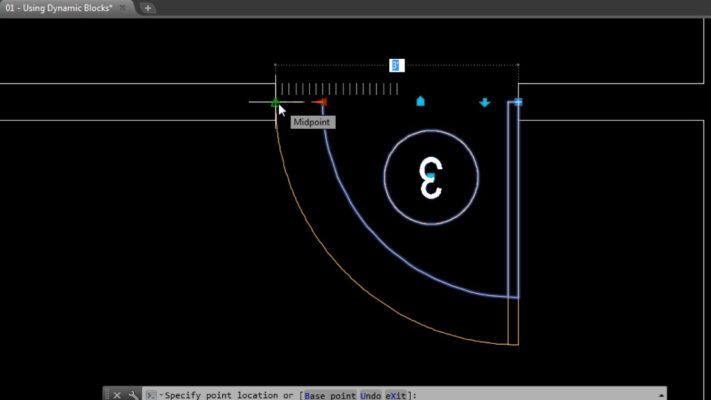711x400 pixels.
Task: Close the command line with X icon
Action: (116, 394)
